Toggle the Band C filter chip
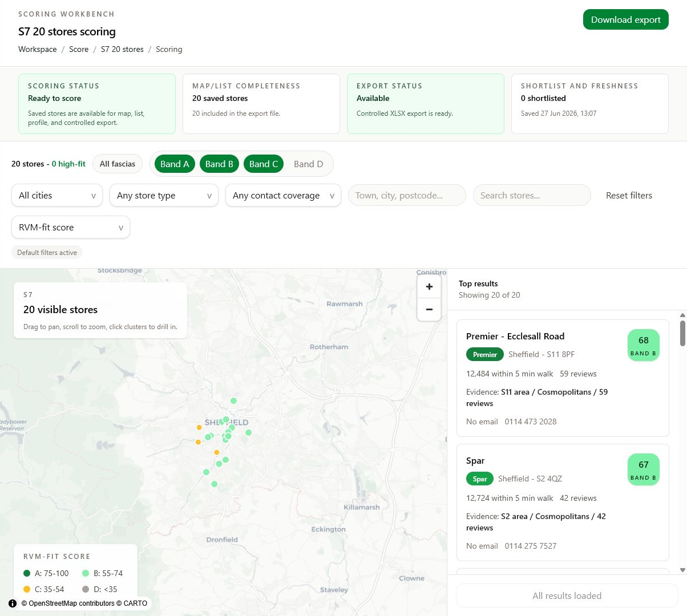Screen dimensions: 687x616 (x=264, y=164)
